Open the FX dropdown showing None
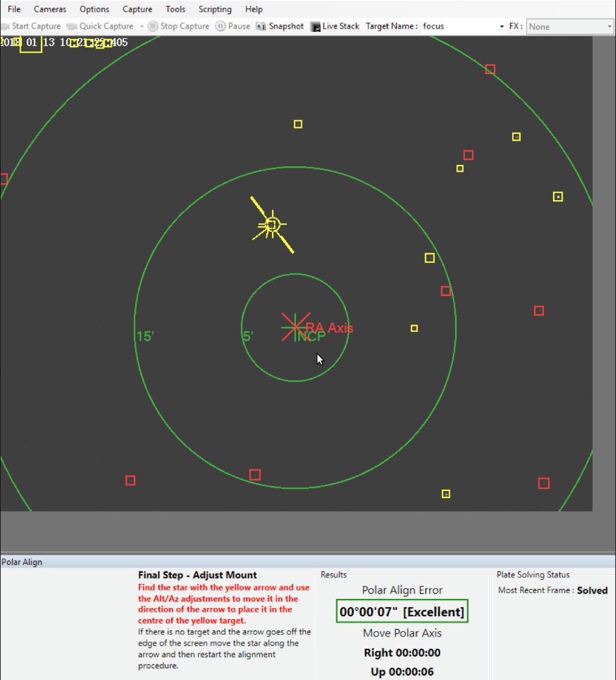This screenshot has height=680, width=616. [x=570, y=27]
